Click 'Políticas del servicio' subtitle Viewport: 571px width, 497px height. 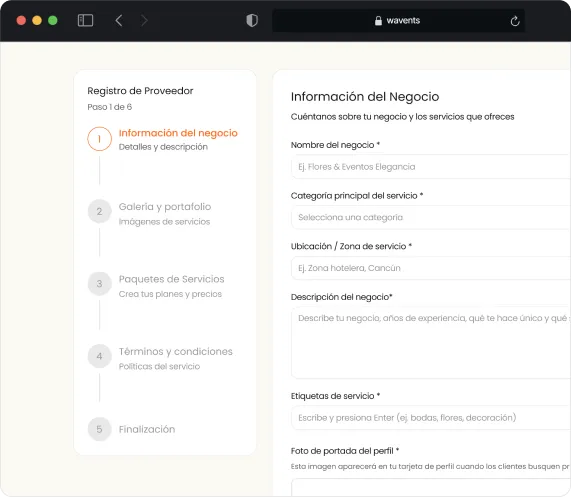point(159,366)
